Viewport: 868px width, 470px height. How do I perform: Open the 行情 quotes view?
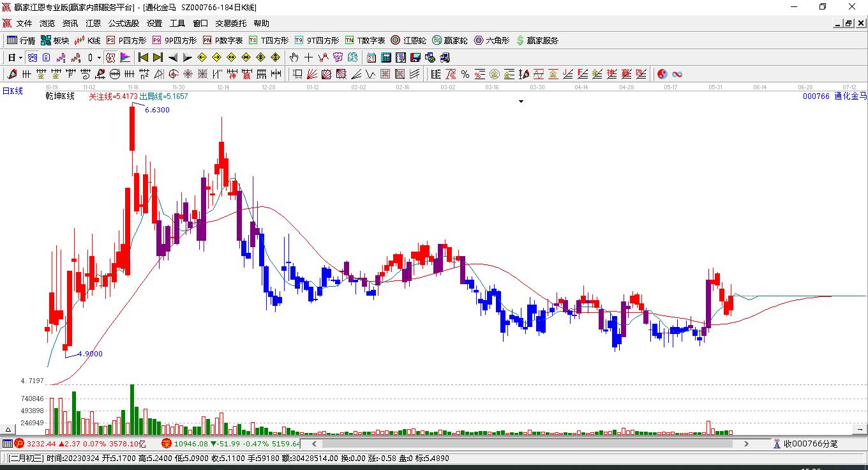click(x=20, y=40)
